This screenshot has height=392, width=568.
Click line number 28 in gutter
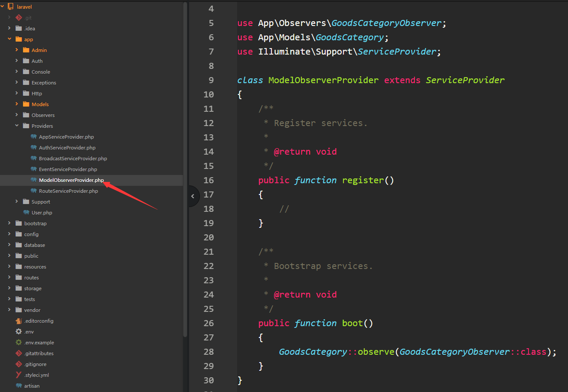coord(209,352)
